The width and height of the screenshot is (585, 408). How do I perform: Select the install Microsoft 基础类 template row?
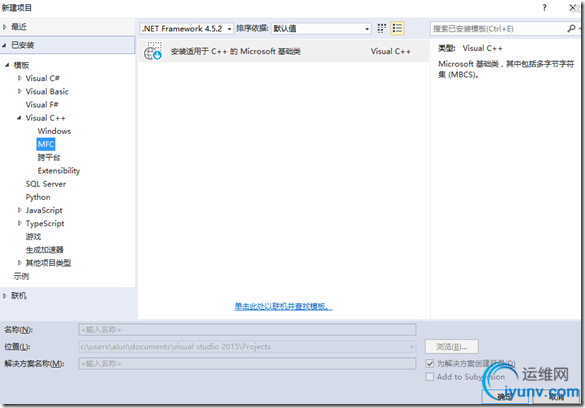click(x=284, y=51)
